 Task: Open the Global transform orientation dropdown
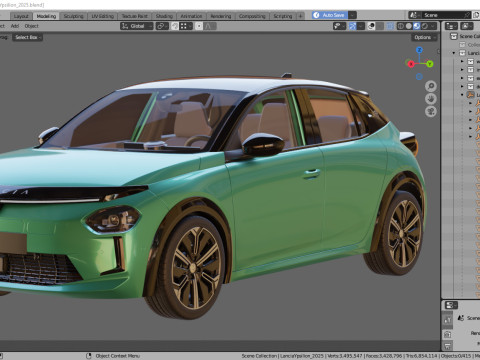click(x=136, y=26)
